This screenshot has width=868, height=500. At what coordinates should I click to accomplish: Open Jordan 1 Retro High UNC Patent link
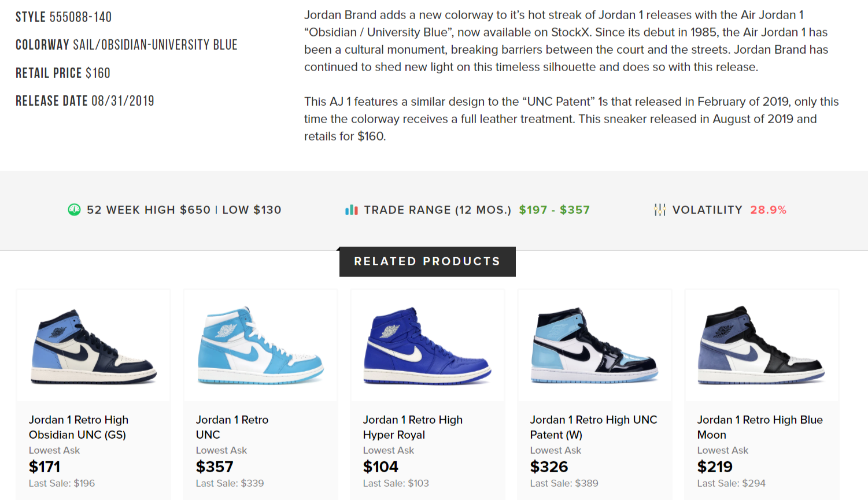593,427
